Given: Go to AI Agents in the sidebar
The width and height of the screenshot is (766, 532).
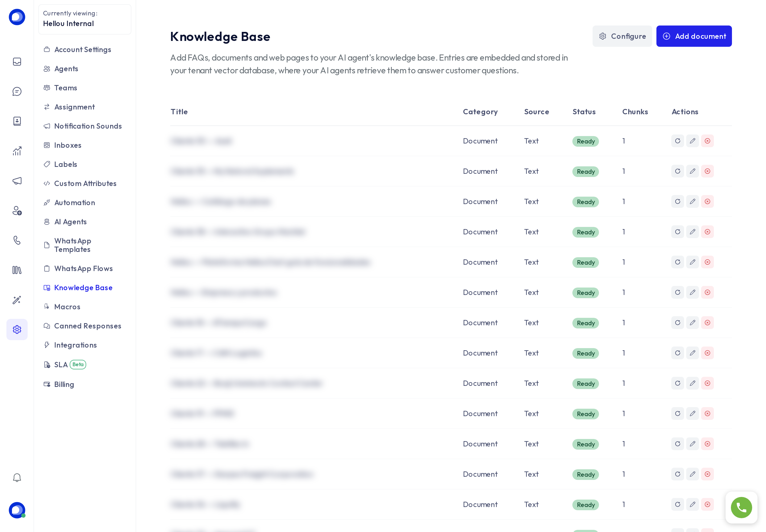Looking at the screenshot, I should point(70,222).
